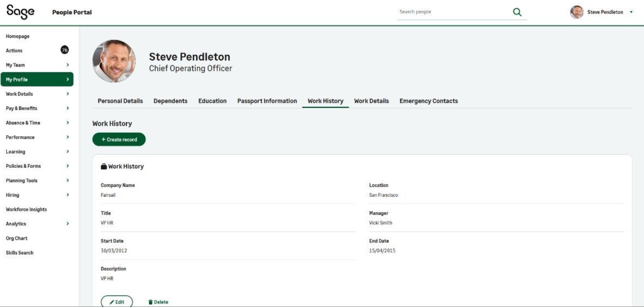Switch to the Personal Details tab

(120, 101)
